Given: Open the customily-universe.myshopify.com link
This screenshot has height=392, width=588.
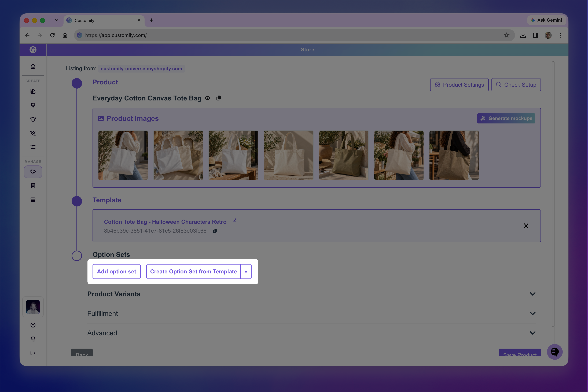Looking at the screenshot, I should pos(141,69).
